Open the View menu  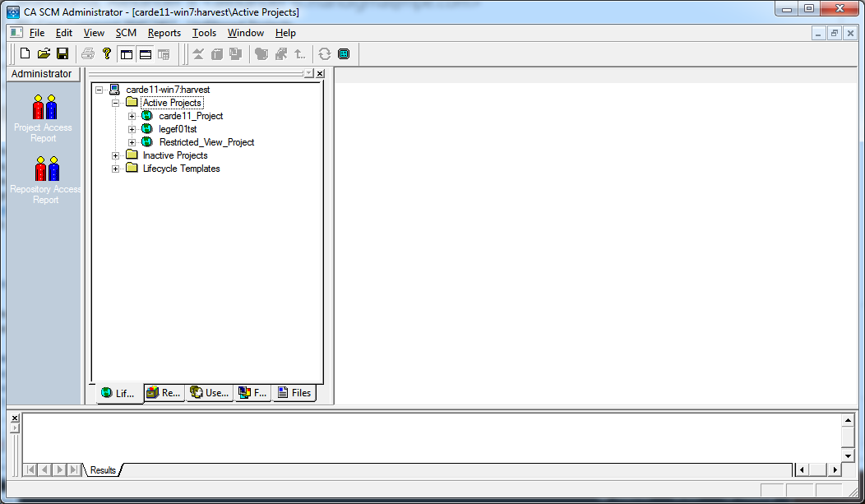click(94, 33)
